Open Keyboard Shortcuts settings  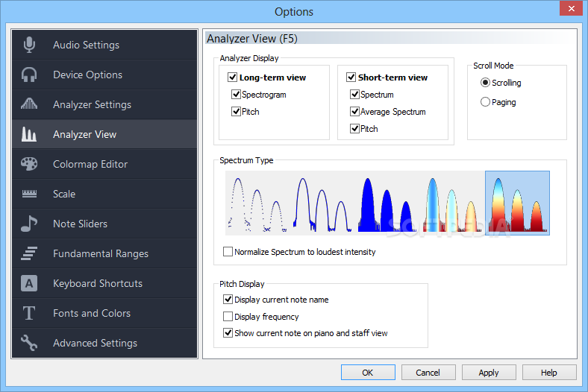(x=104, y=283)
